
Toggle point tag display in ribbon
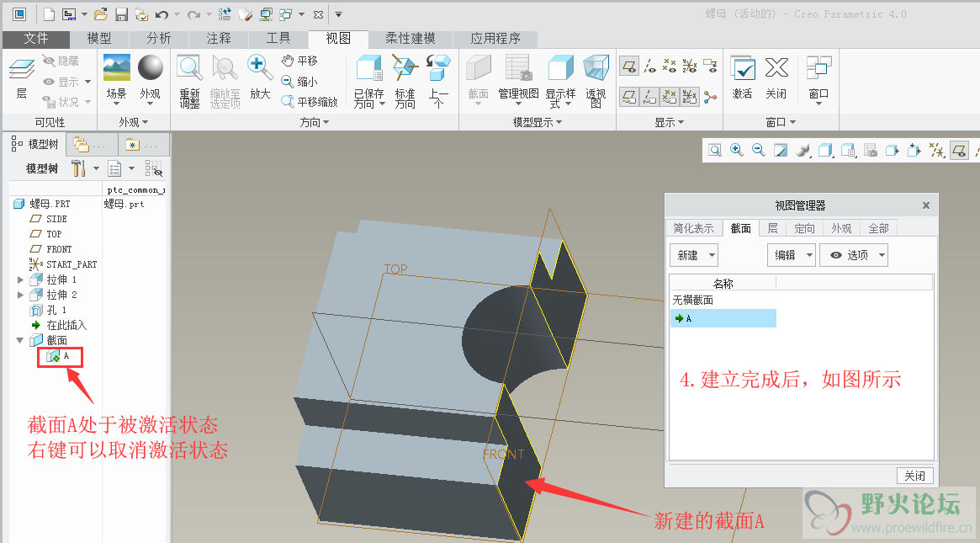670,97
